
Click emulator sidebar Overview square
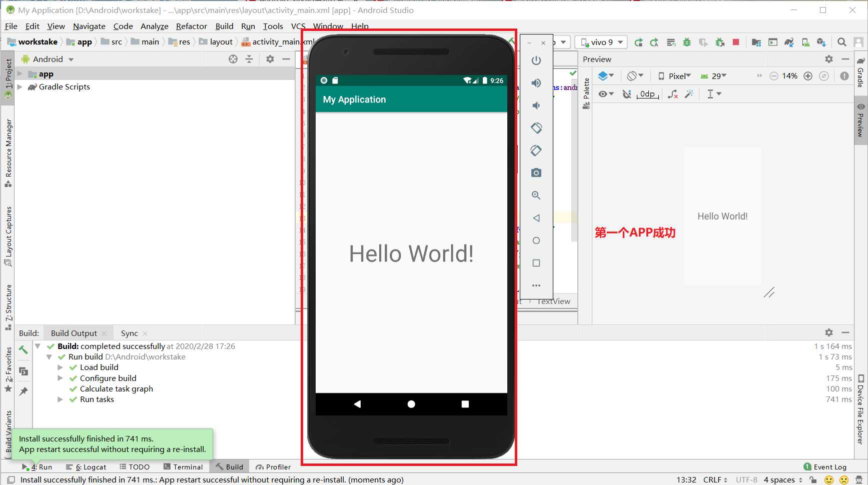[x=536, y=263]
